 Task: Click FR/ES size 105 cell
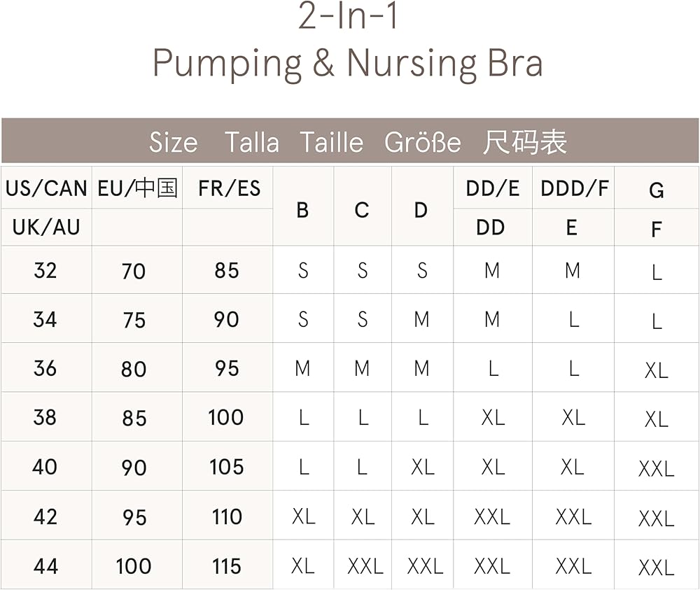[x=227, y=467]
